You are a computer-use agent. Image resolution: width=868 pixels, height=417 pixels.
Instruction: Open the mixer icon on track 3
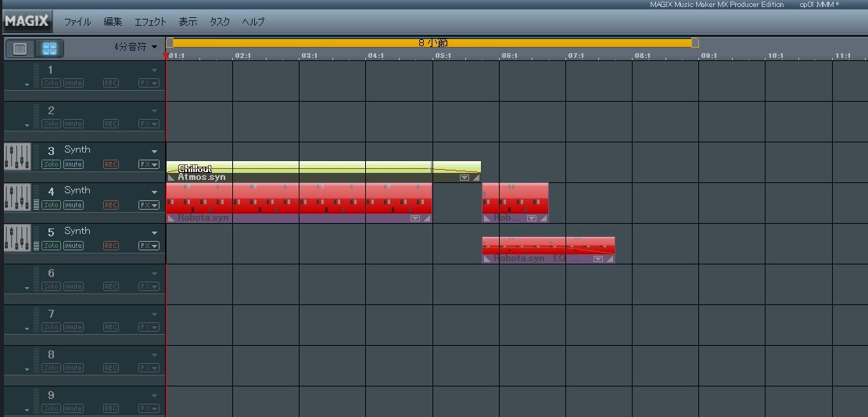[x=17, y=156]
